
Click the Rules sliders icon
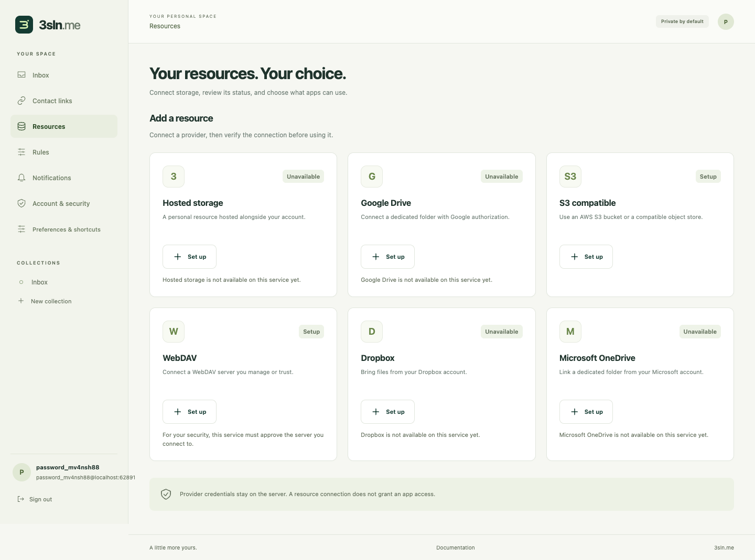coord(21,152)
